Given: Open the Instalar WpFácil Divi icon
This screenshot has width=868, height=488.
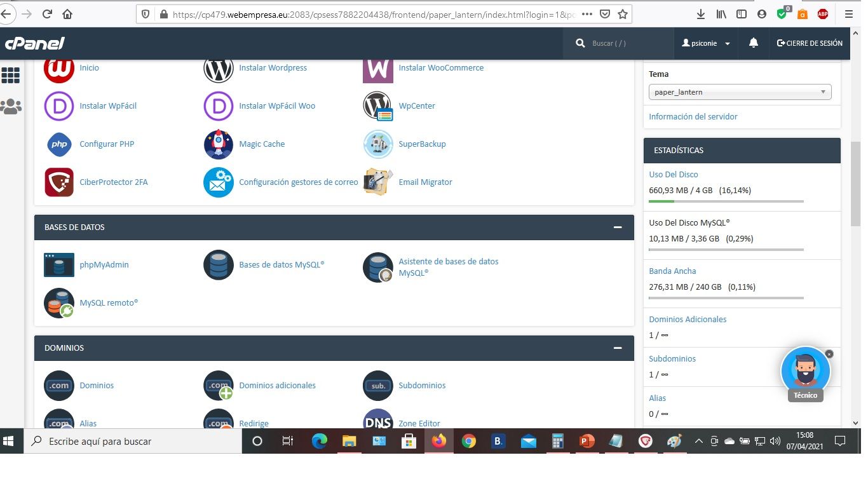Looking at the screenshot, I should point(59,106).
